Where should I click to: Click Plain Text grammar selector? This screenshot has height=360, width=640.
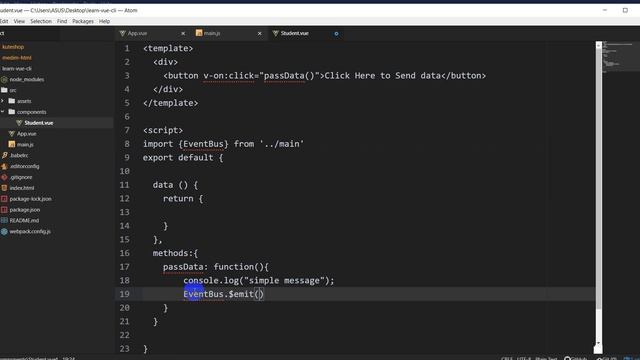pos(546,358)
